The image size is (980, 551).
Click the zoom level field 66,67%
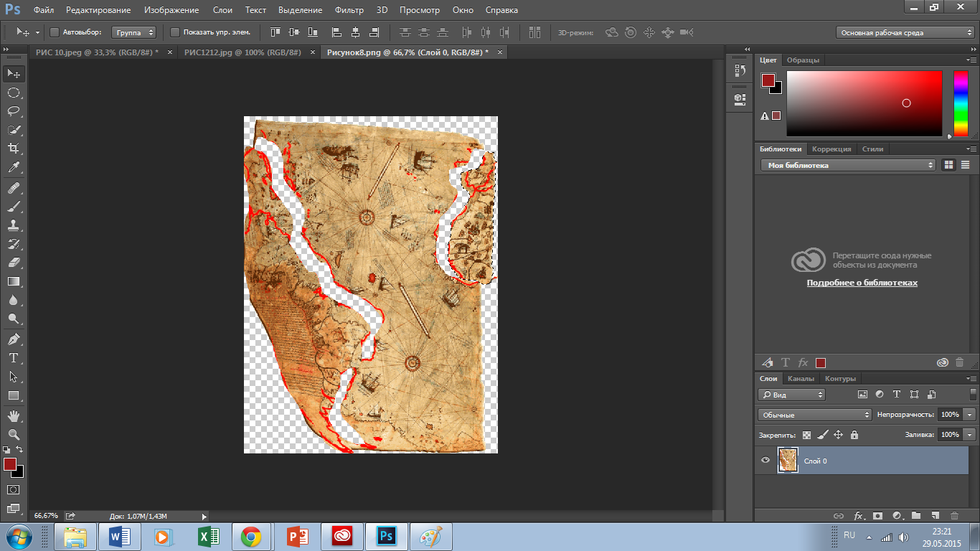point(46,516)
